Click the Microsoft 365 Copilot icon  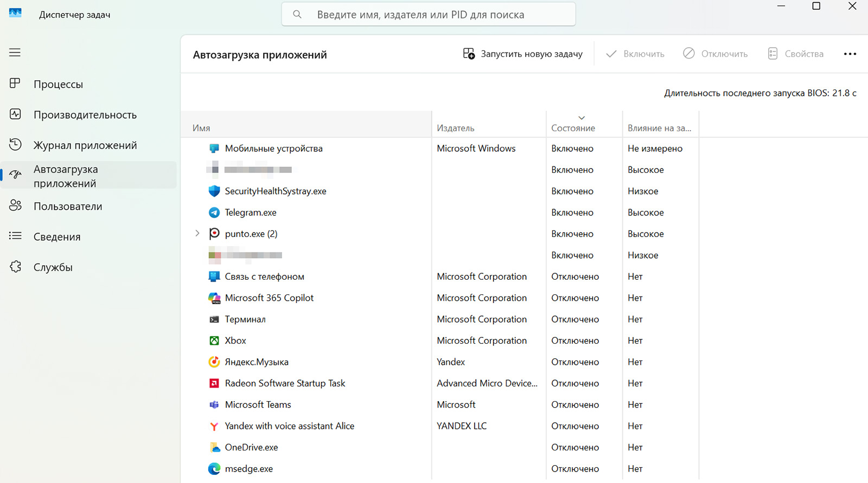[214, 298]
